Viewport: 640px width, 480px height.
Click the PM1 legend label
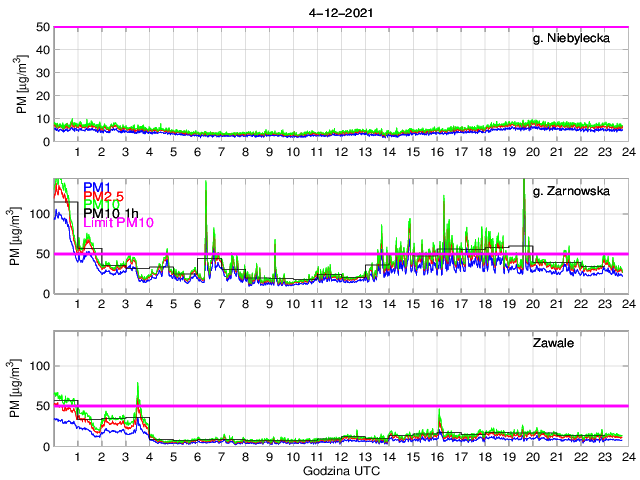pos(98,187)
